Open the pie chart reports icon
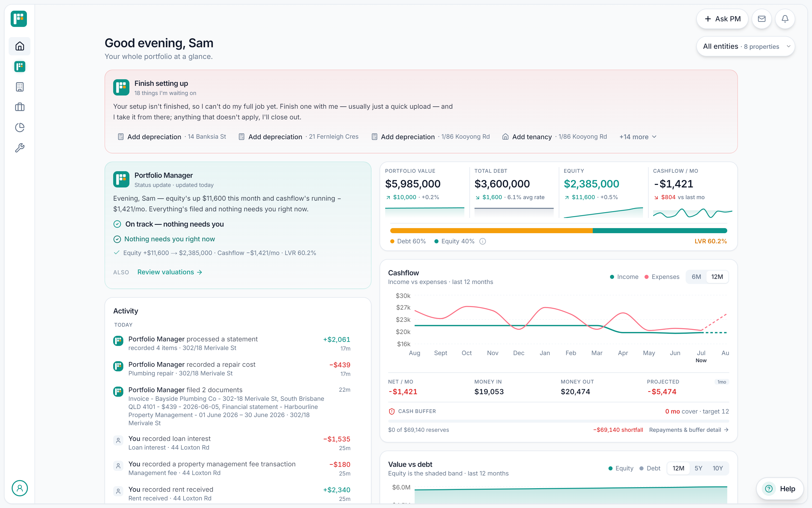Screen dimensions: 812x508 click(20, 127)
